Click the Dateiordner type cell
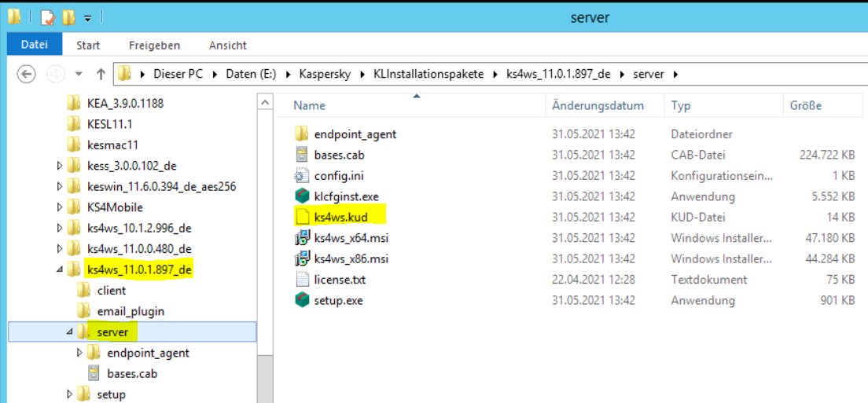 point(701,134)
